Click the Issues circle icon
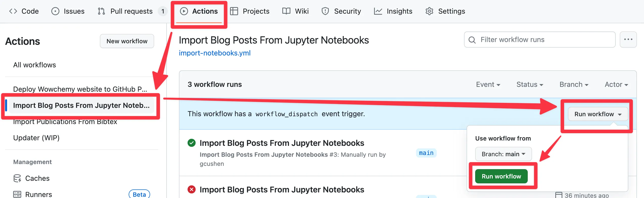 pos(55,11)
